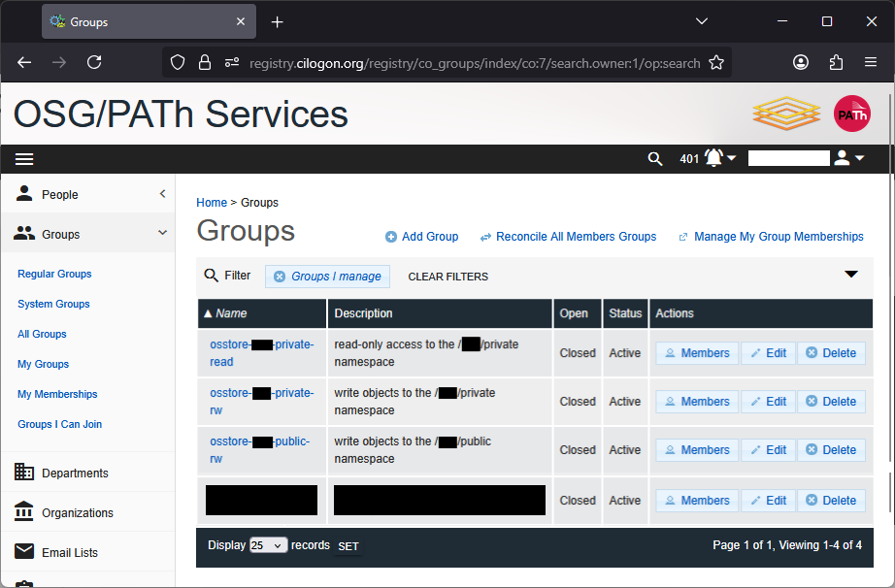
Task: Click the Add Group plus icon
Action: pyautogui.click(x=391, y=237)
